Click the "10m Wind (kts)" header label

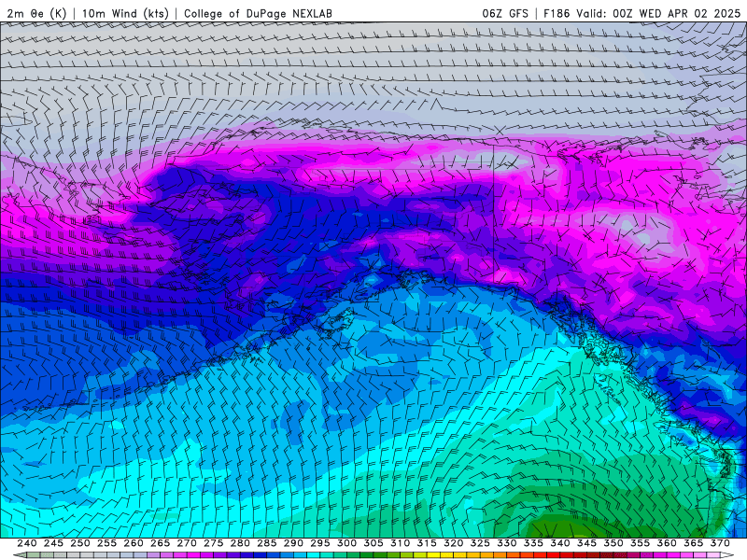(x=125, y=13)
